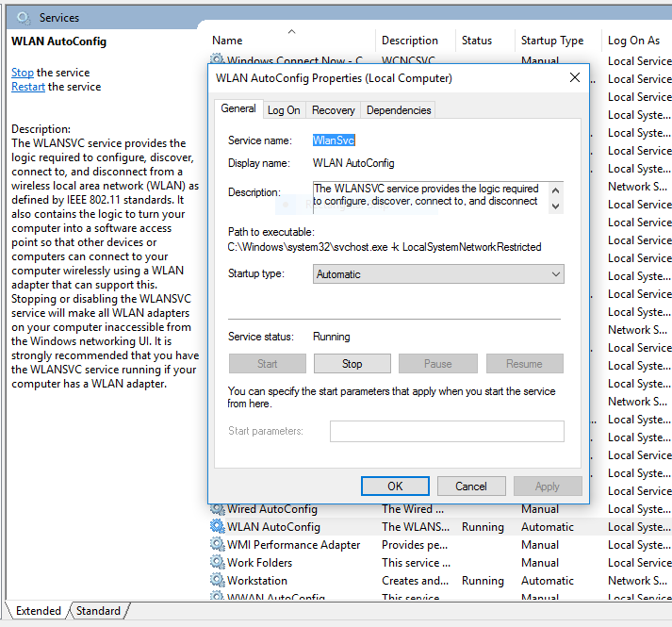Click the Start button in dialog
Screen dimensions: 672x627
[268, 364]
